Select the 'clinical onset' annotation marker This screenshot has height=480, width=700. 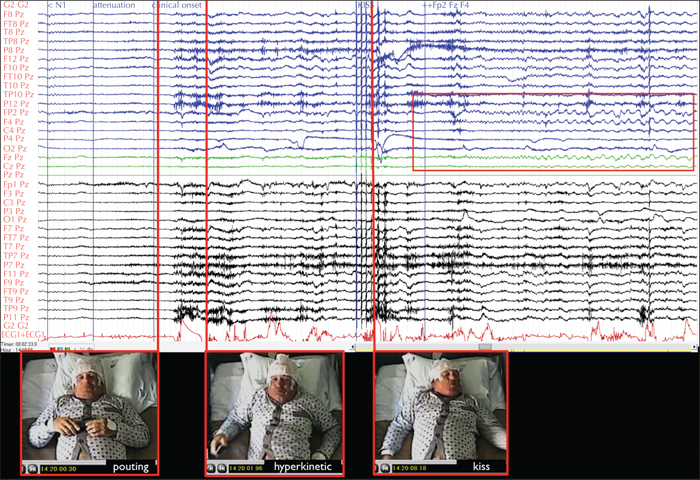click(177, 5)
